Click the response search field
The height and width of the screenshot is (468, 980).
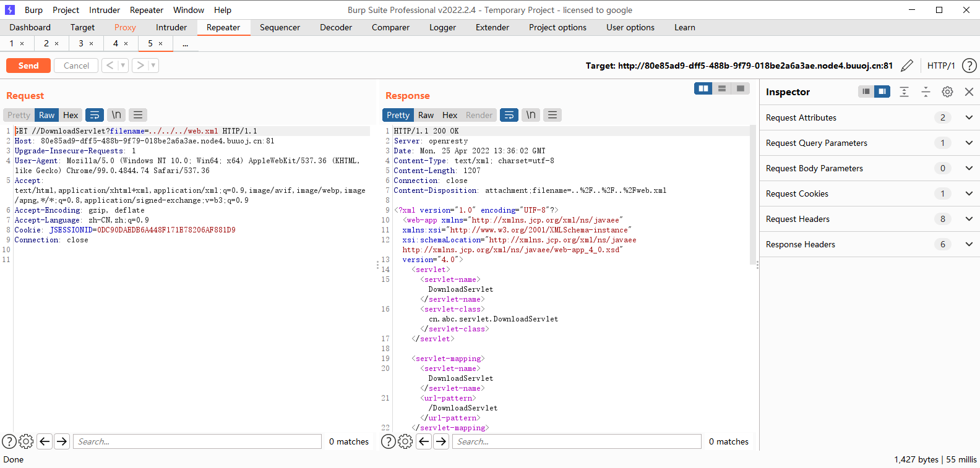tap(577, 441)
